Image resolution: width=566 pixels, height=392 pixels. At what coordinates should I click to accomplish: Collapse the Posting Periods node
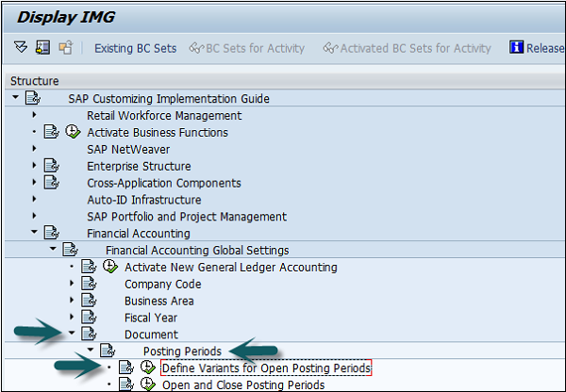pyautogui.click(x=91, y=351)
